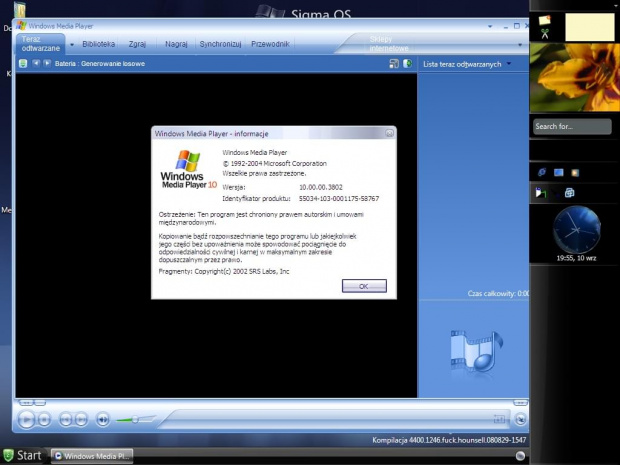
Task: Click the show desktop icon in sidebar
Action: click(558, 172)
